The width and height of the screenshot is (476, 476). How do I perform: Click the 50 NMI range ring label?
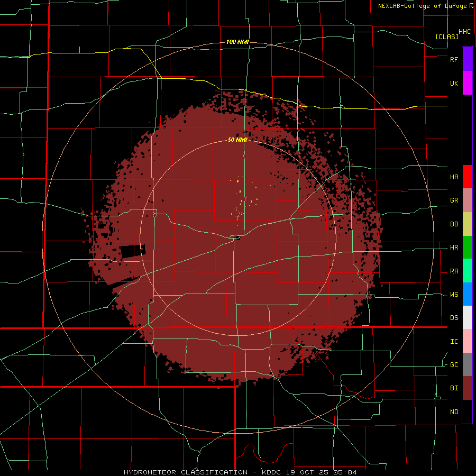tap(237, 140)
